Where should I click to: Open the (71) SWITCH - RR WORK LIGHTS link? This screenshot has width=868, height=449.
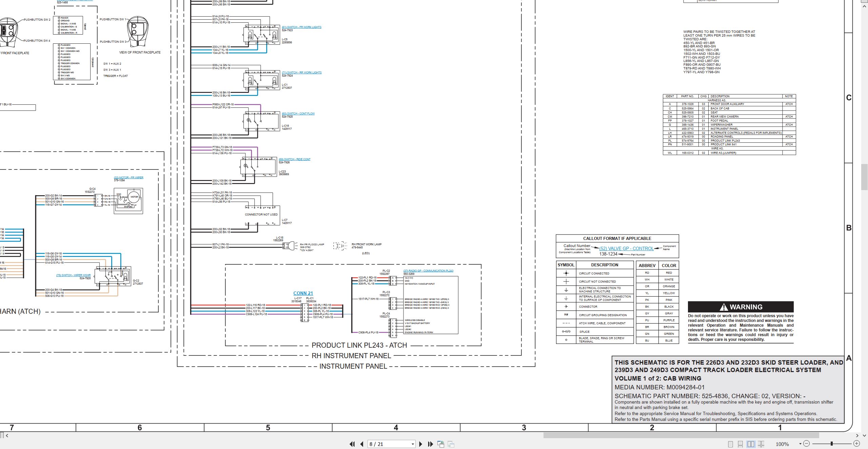tap(302, 73)
